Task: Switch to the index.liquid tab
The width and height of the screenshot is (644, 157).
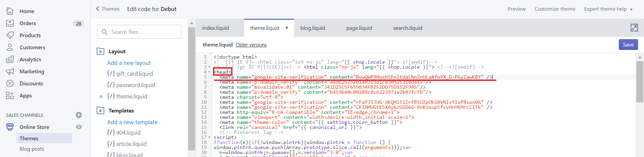Action: (x=216, y=28)
